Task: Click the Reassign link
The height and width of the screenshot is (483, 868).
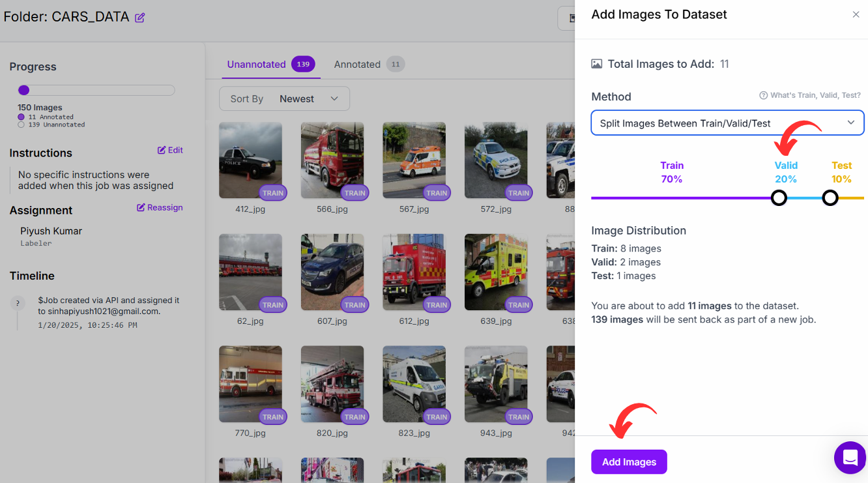Action: pos(165,207)
